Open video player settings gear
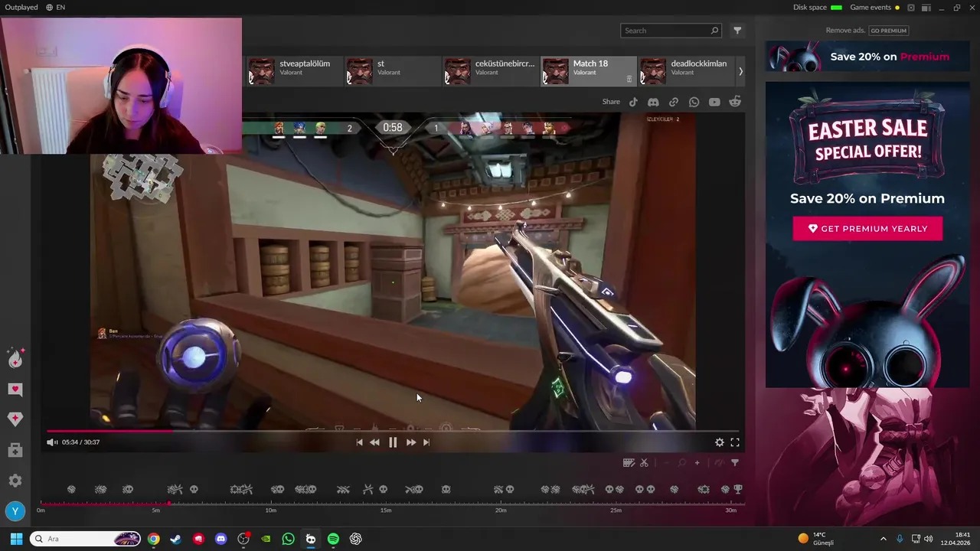The width and height of the screenshot is (980, 551). point(720,442)
